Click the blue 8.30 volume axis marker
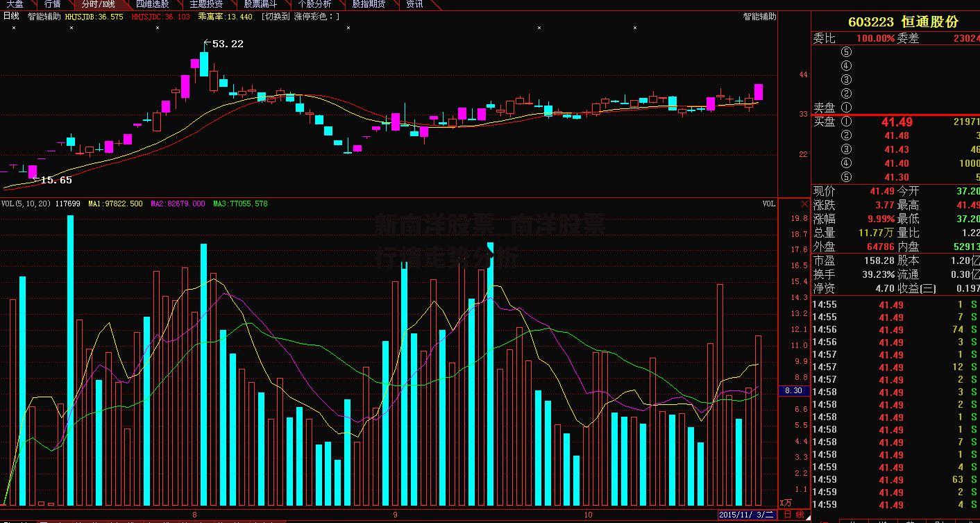Image resolution: width=980 pixels, height=523 pixels. (793, 391)
